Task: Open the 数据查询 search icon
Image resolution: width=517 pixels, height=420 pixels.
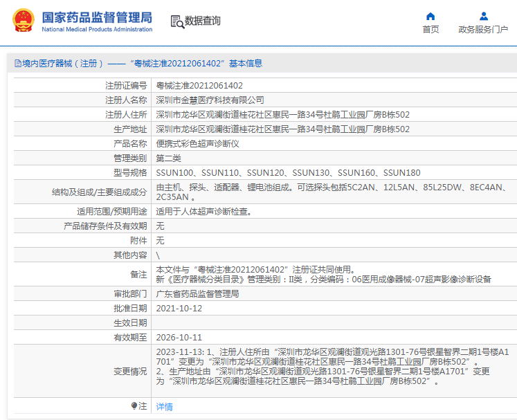Action: (x=177, y=21)
